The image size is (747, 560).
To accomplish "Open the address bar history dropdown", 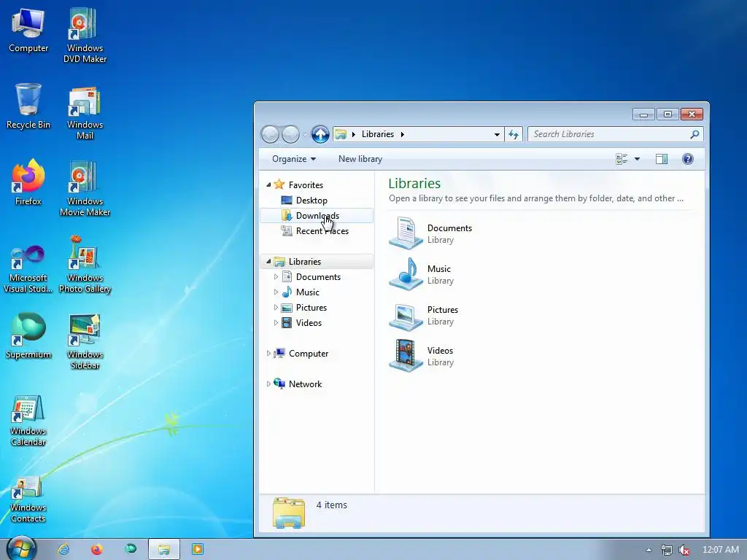I will pos(497,134).
